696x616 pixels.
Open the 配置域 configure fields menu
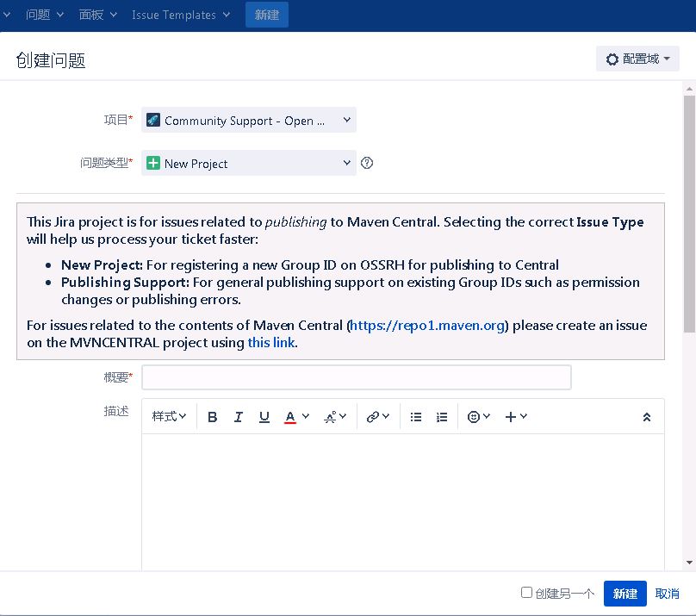pos(637,59)
